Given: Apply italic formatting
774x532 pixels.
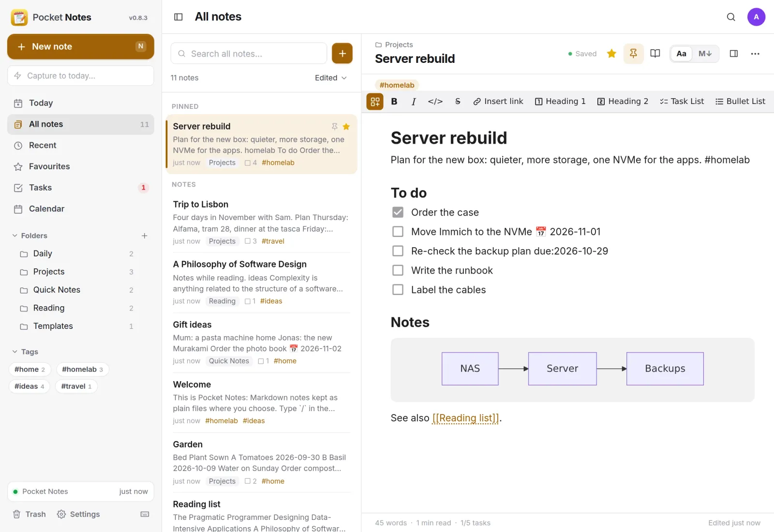Looking at the screenshot, I should pos(414,102).
